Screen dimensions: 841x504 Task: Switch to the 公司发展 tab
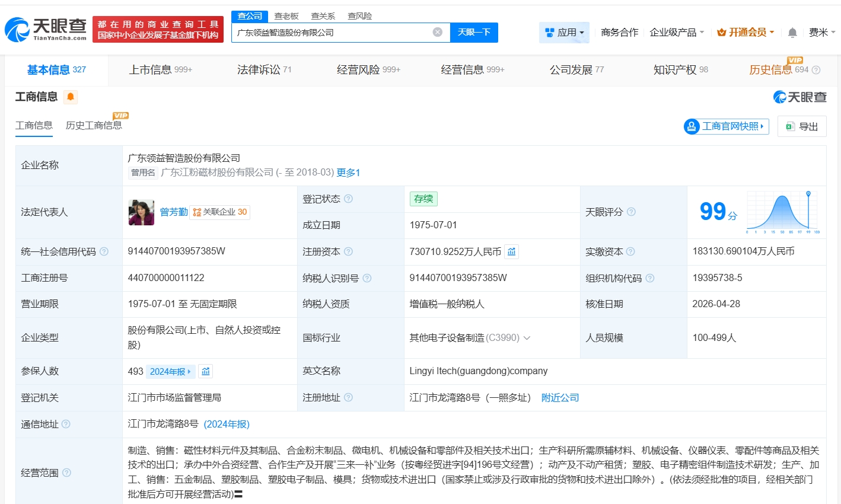[x=577, y=70]
